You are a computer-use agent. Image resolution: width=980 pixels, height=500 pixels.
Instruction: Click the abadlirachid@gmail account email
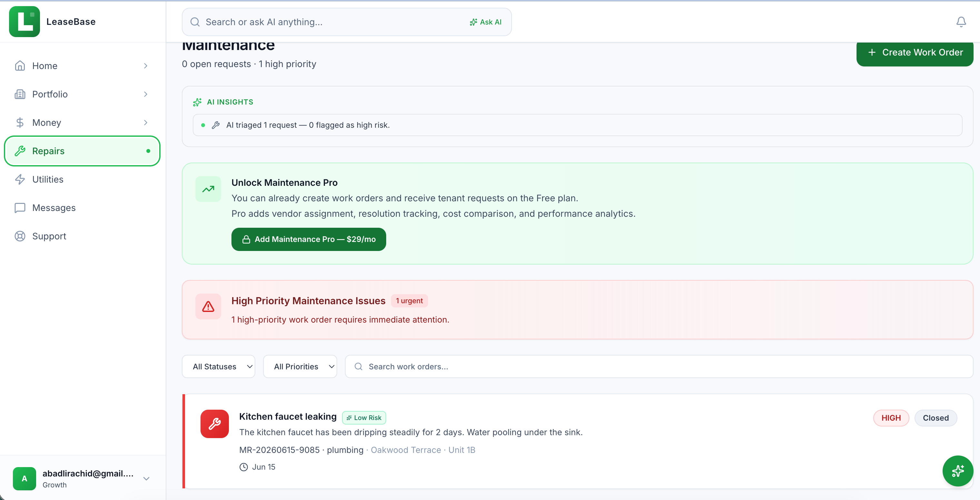click(88, 473)
